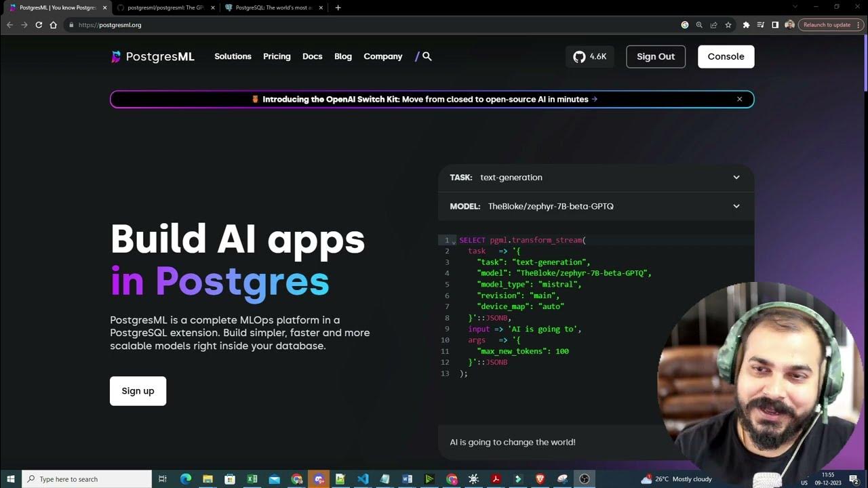Click the zoom magnifier icon in address bar

pos(699,25)
